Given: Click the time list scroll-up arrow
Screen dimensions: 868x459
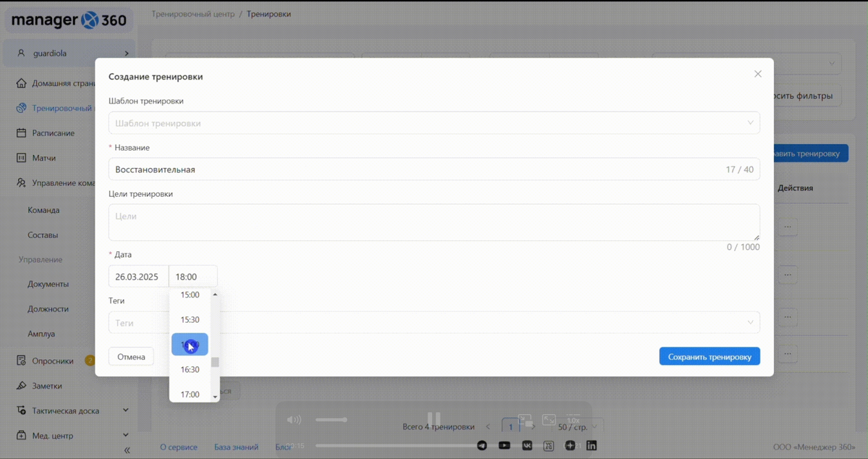Looking at the screenshot, I should pyautogui.click(x=215, y=295).
